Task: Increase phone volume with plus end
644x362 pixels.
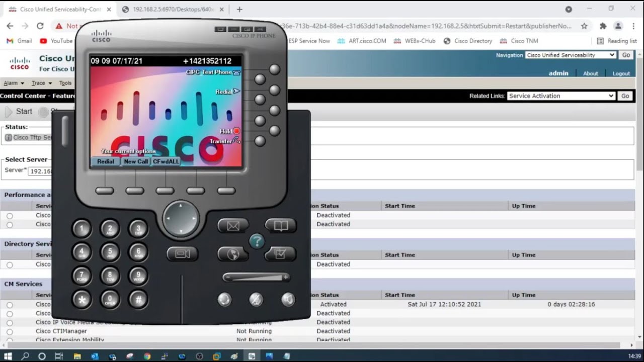Action: click(285, 277)
